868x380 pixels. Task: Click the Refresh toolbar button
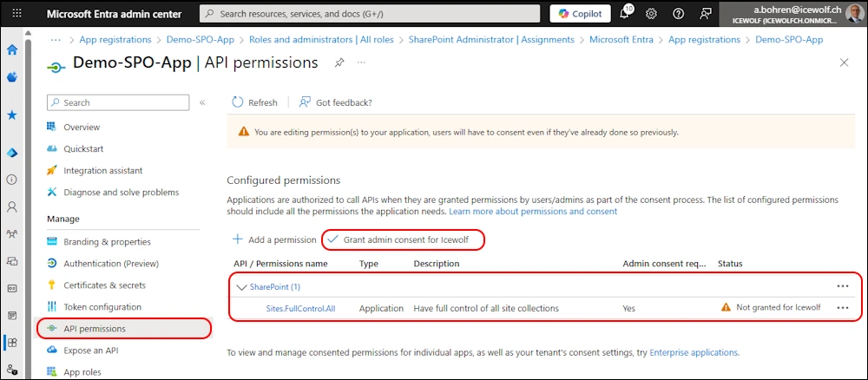pos(254,102)
